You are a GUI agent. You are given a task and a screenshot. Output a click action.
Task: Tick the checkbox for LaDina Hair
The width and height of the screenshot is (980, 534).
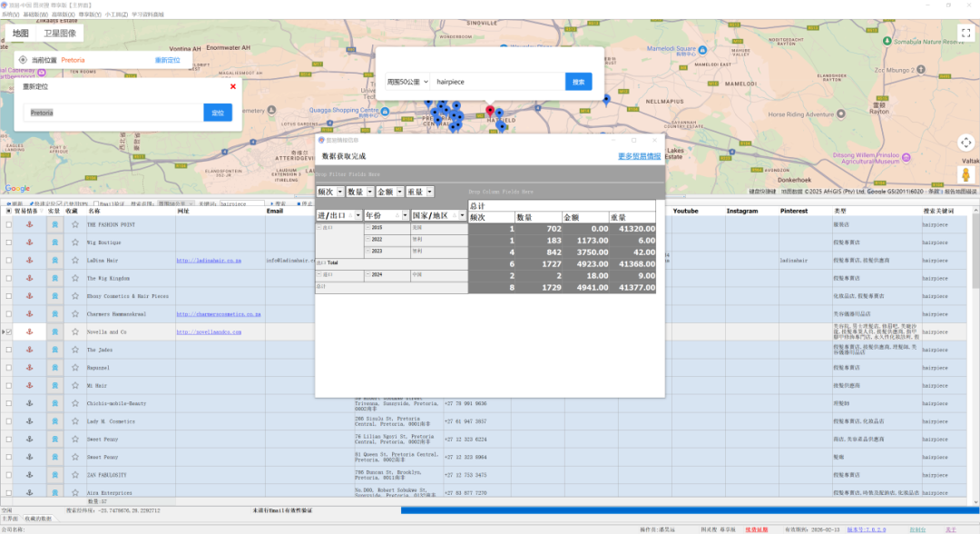(x=9, y=260)
